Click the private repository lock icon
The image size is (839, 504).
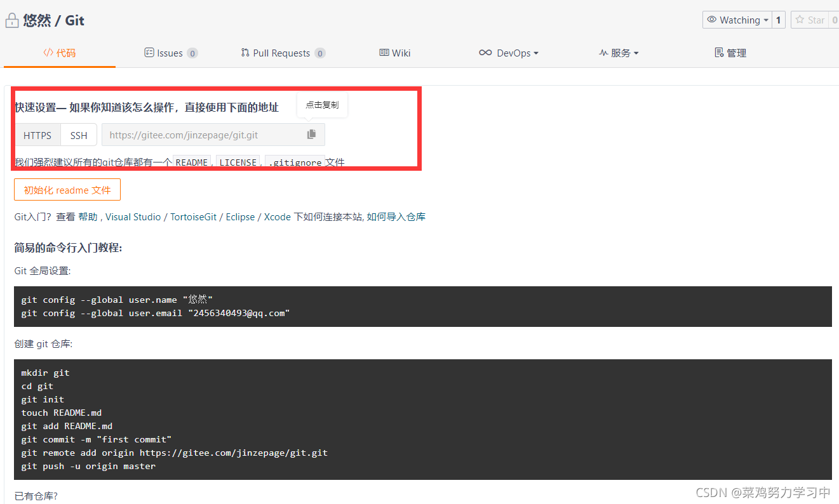(x=12, y=20)
